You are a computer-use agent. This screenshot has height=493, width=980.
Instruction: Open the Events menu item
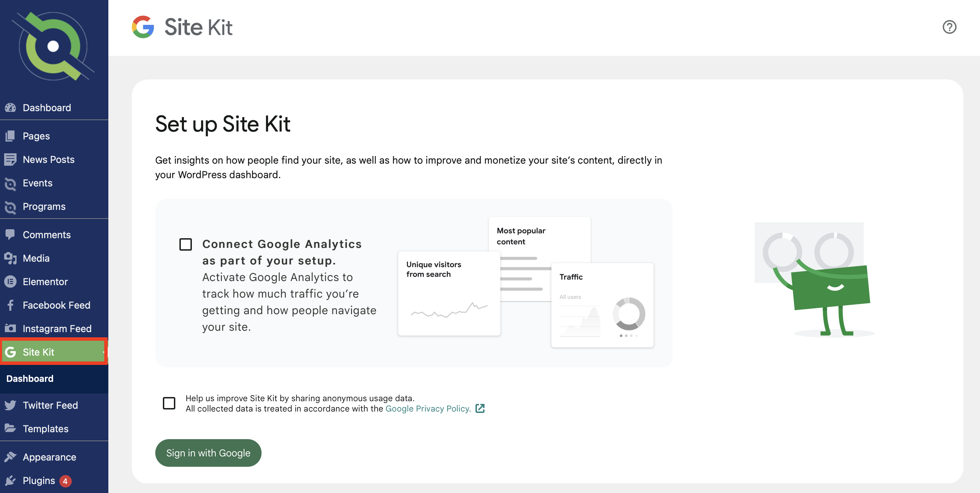pos(54,183)
